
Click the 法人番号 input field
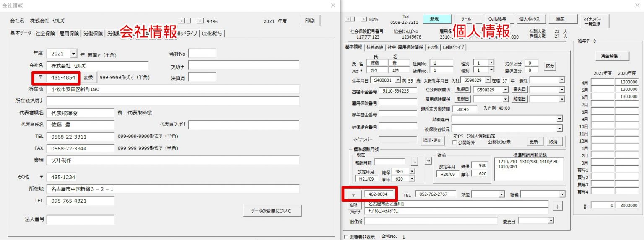tap(80, 219)
